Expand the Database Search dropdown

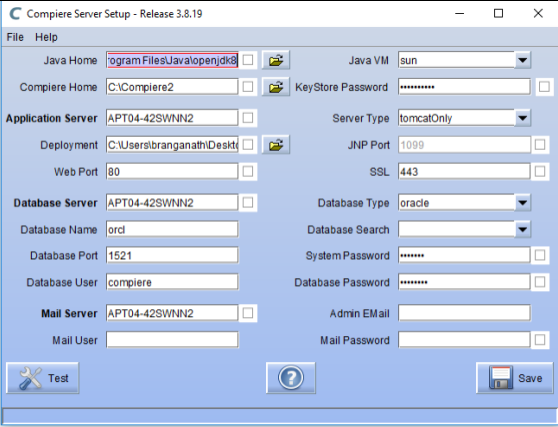[522, 230]
